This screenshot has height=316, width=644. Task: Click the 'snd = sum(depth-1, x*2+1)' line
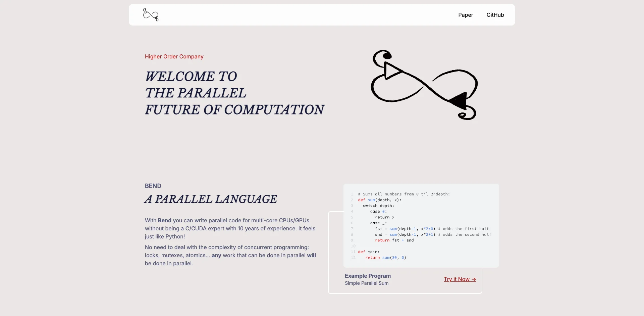[x=433, y=234]
